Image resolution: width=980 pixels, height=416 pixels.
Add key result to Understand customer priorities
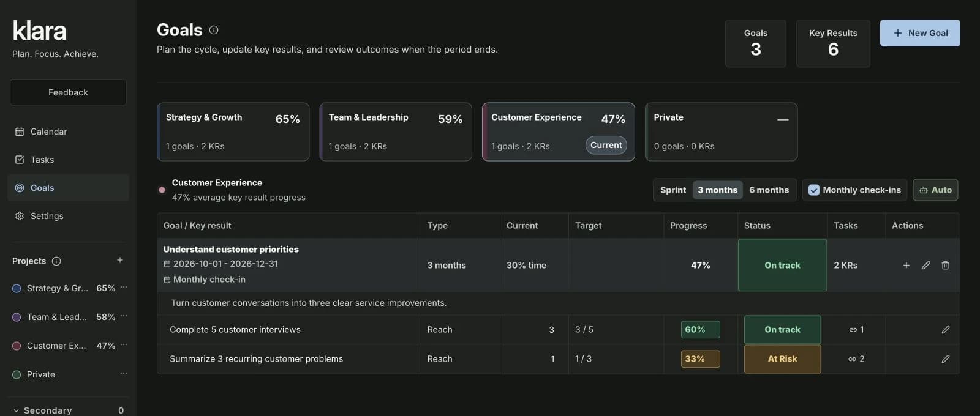click(x=907, y=265)
